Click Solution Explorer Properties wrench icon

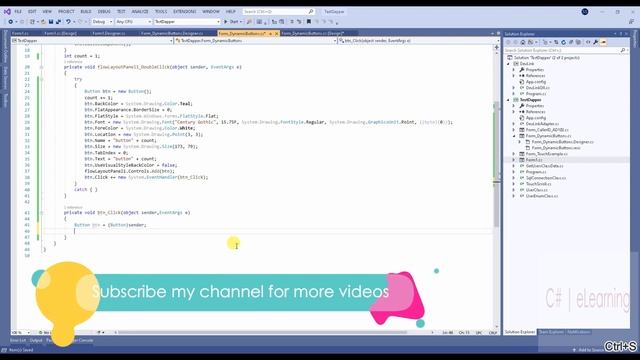point(596,42)
